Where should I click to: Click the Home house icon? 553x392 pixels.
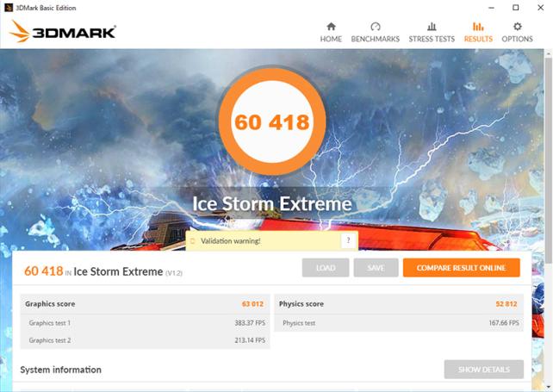(x=331, y=27)
